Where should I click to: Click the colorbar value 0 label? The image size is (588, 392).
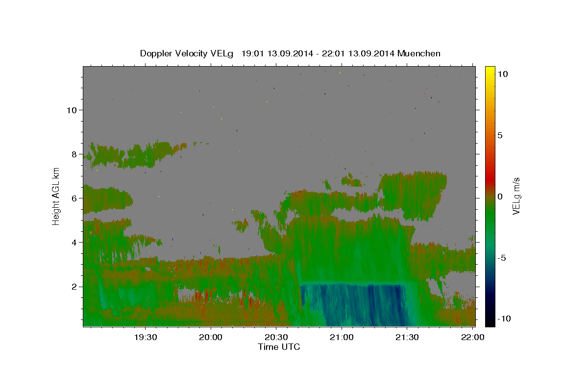tap(500, 196)
